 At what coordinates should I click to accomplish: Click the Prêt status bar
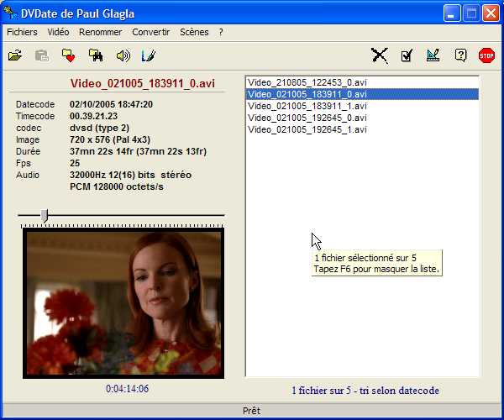click(x=252, y=411)
